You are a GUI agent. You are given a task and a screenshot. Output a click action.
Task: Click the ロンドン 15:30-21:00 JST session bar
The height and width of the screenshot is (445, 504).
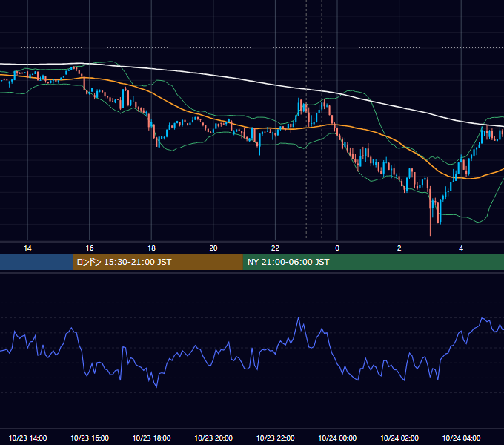pos(157,262)
